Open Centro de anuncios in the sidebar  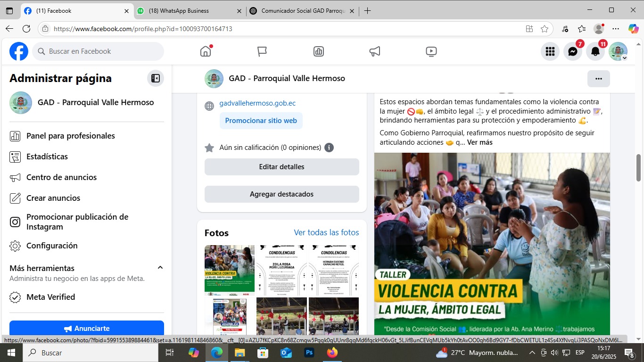click(x=61, y=177)
